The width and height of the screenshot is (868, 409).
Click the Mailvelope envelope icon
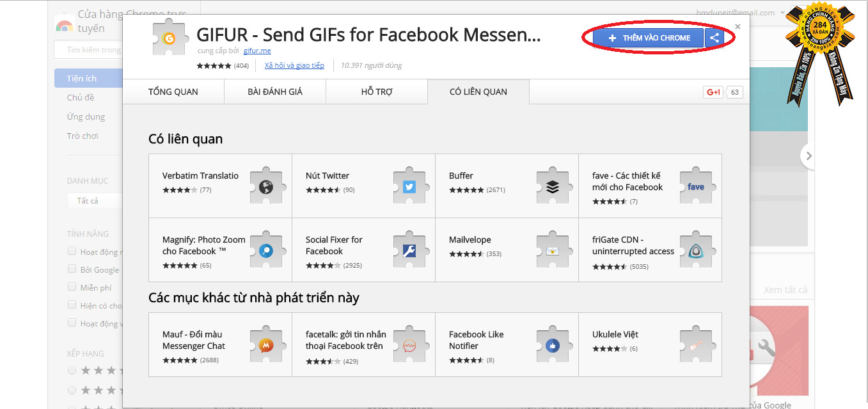pos(553,250)
